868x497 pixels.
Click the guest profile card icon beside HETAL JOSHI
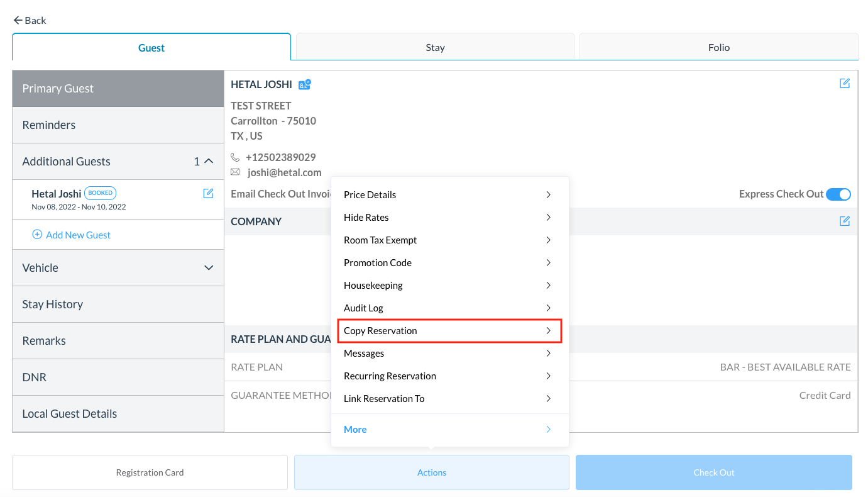coord(305,84)
